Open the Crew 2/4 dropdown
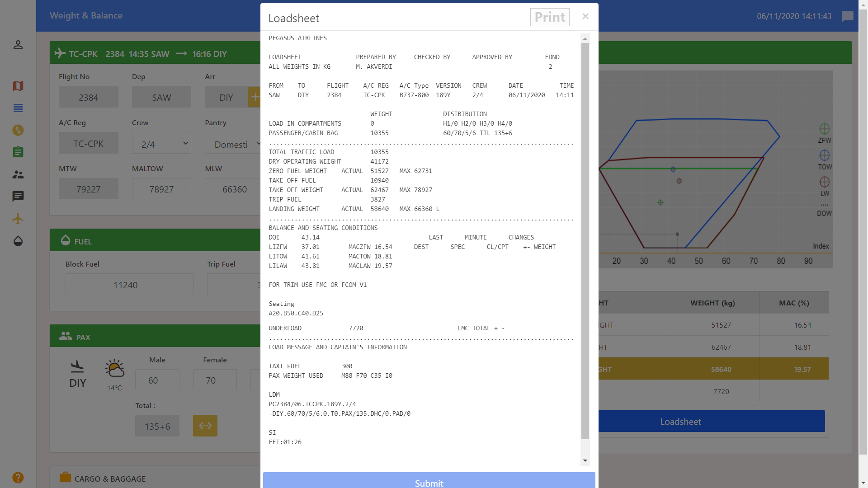 tap(161, 143)
